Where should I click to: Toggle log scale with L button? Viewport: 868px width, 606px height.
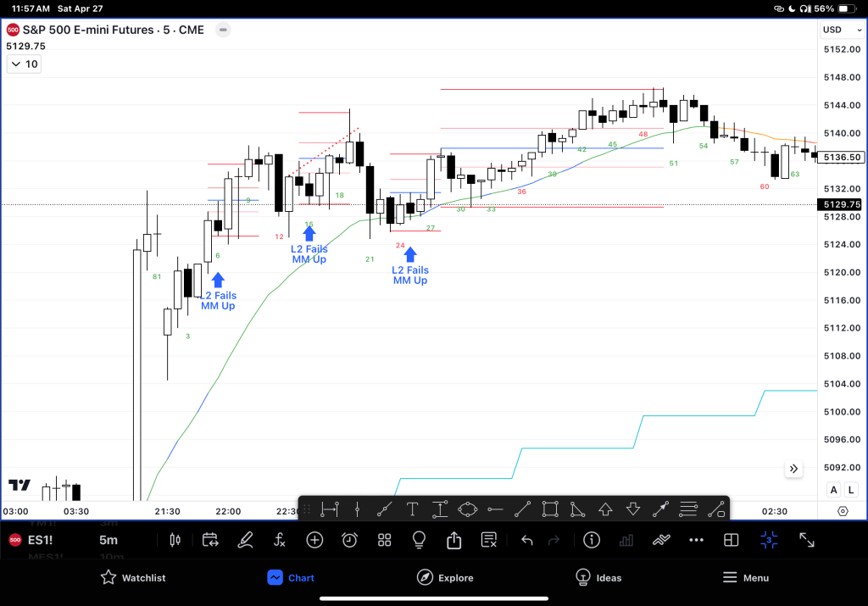pyautogui.click(x=850, y=490)
